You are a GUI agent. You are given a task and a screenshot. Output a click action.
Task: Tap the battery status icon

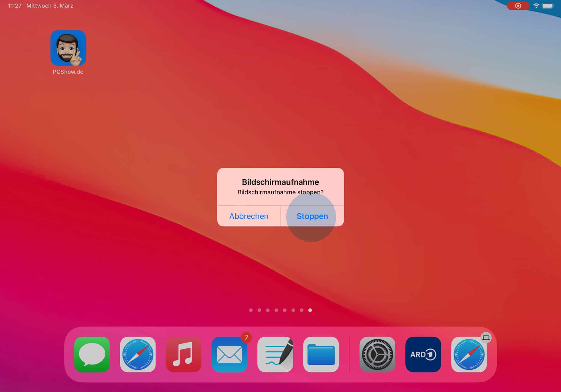[x=548, y=6]
